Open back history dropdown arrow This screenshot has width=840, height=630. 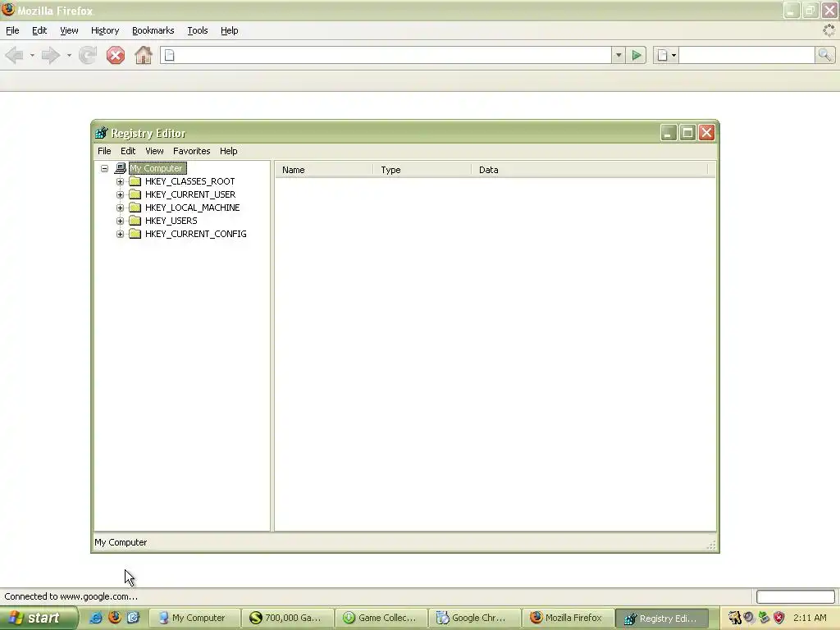pyautogui.click(x=32, y=55)
